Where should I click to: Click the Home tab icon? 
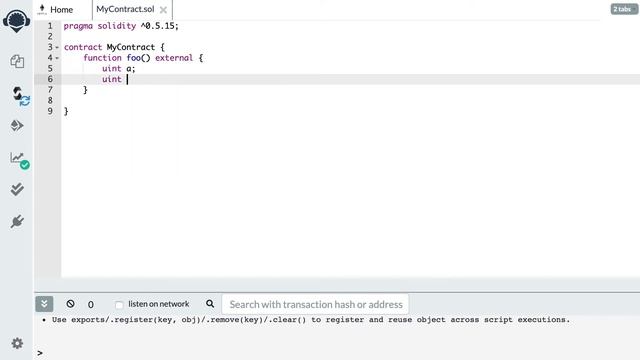pos(42,9)
